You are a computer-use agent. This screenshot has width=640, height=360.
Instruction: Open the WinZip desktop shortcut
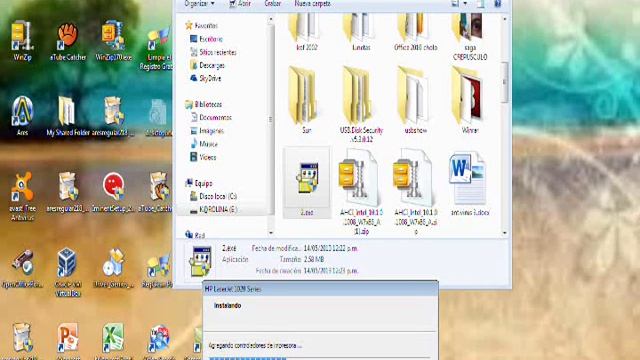click(22, 40)
